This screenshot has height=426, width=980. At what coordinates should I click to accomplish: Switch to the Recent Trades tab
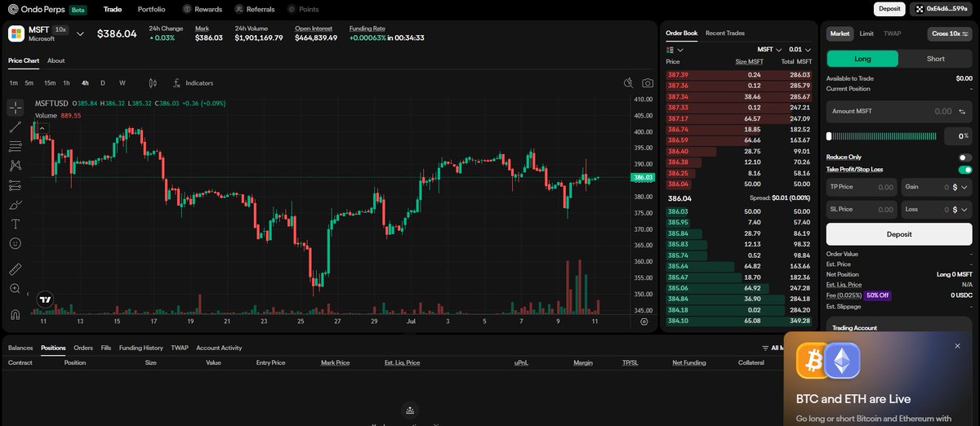pyautogui.click(x=725, y=33)
